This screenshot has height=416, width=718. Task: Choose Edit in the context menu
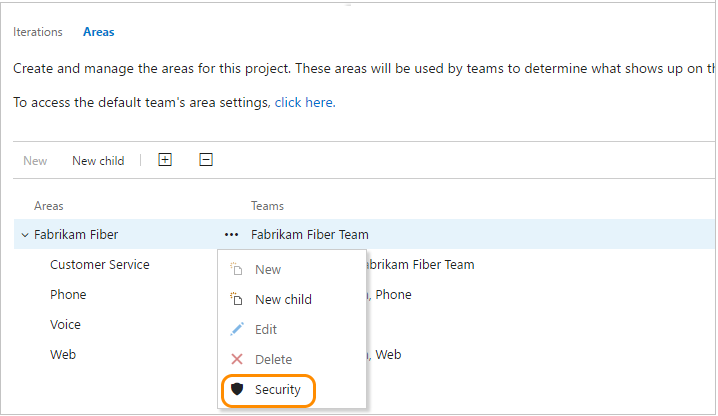(292, 329)
